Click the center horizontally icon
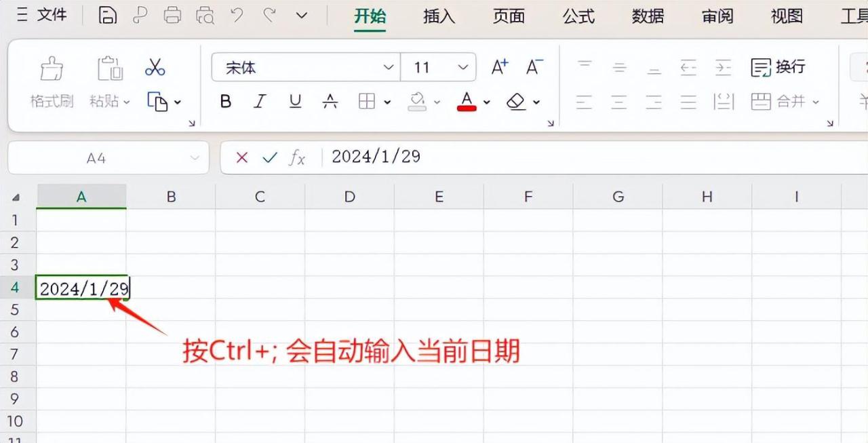The image size is (868, 443). pyautogui.click(x=619, y=102)
